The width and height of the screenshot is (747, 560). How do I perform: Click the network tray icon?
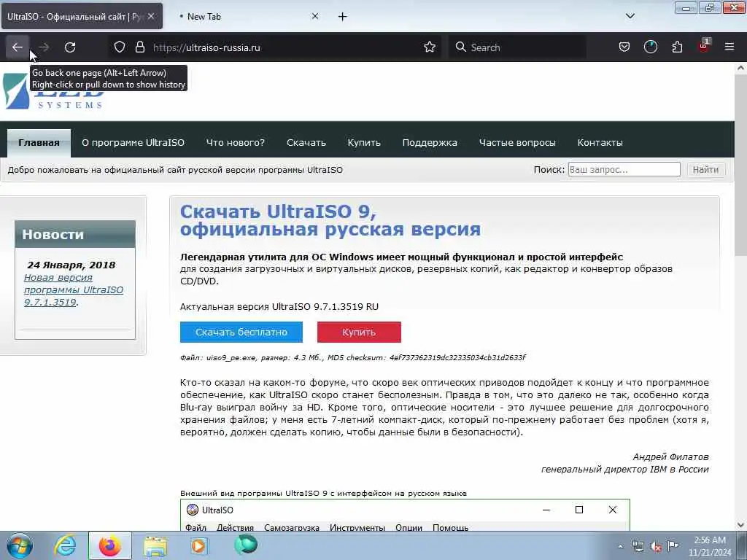638,546
